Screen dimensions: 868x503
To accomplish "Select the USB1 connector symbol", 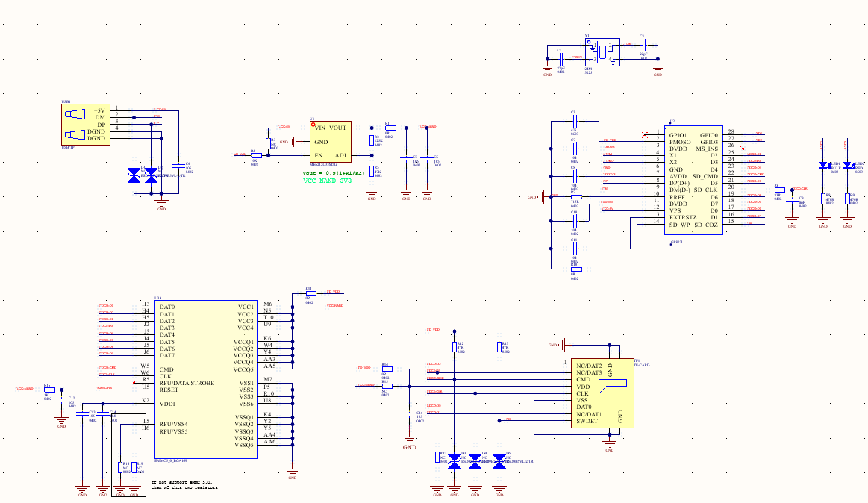I will tap(86, 125).
